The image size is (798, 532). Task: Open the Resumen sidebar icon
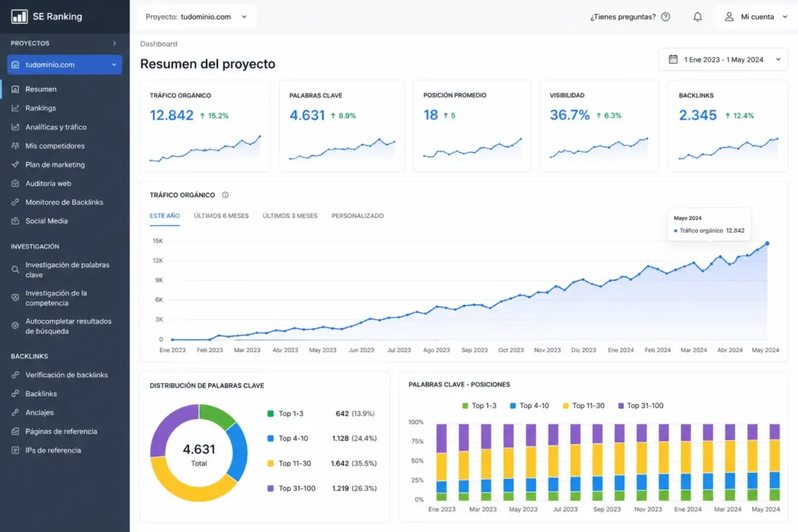(16, 89)
